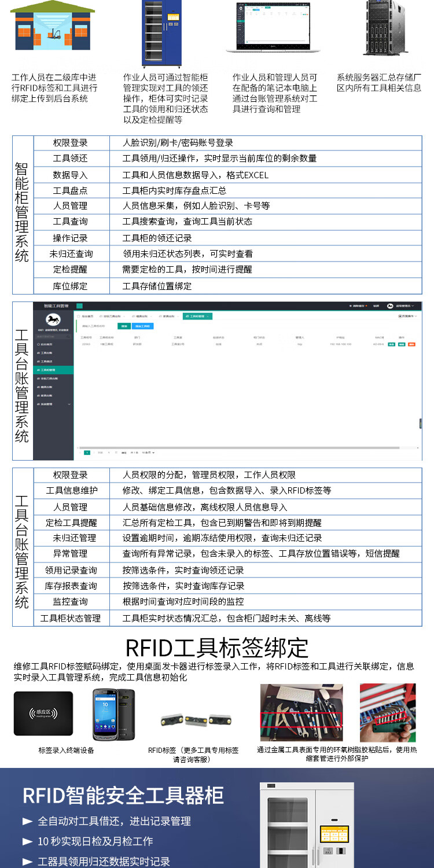Open the 页面操作 dropdown

pos(407,317)
